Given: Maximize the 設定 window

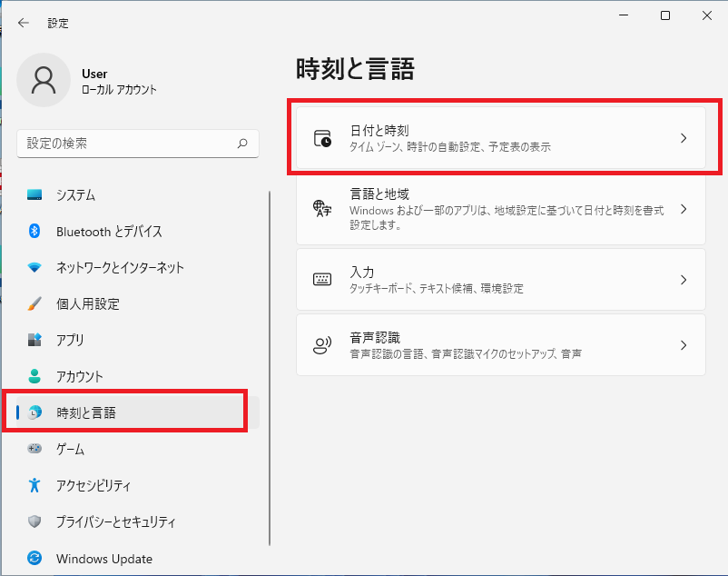Looking at the screenshot, I should [664, 15].
